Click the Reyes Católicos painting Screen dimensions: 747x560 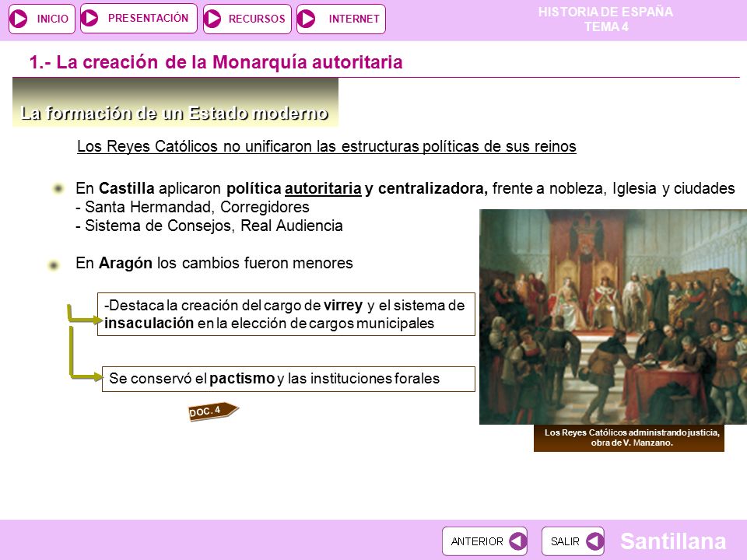[613, 317]
